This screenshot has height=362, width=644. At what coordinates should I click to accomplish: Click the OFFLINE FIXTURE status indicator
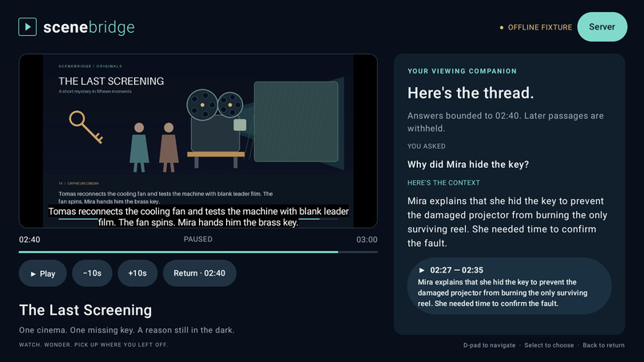point(535,27)
